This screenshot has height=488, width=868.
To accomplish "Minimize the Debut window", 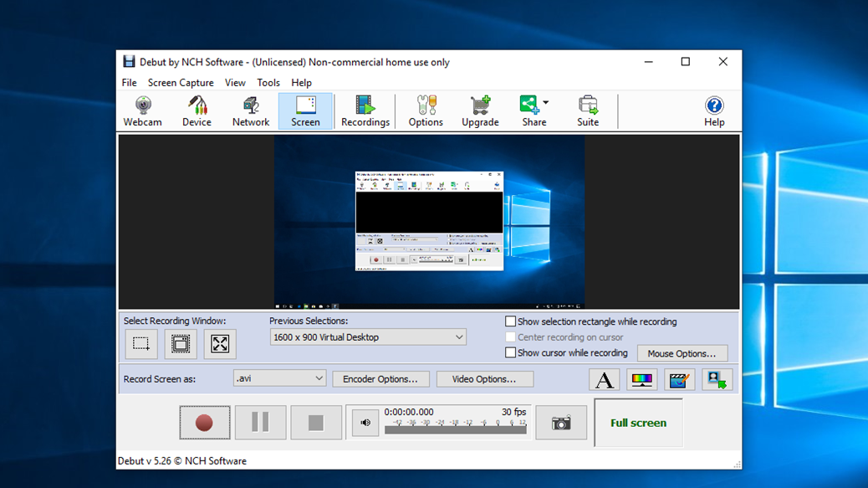I will pos(649,62).
